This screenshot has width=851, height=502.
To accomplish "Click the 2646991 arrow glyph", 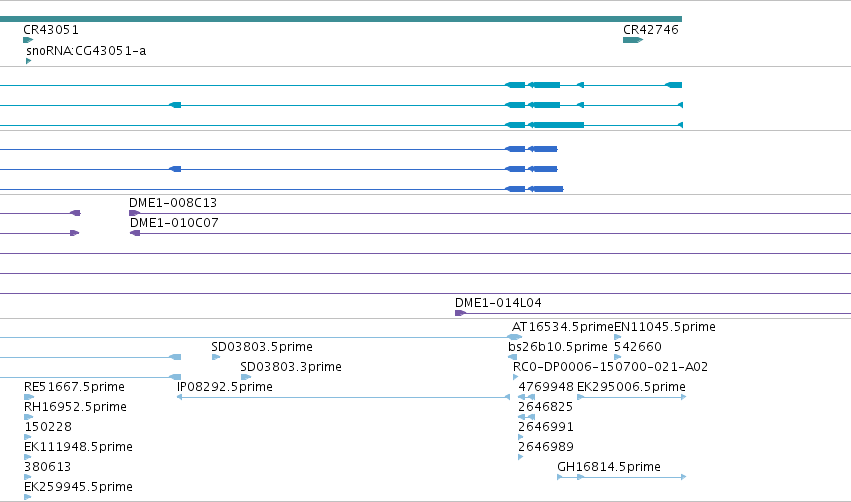I will [x=521, y=437].
